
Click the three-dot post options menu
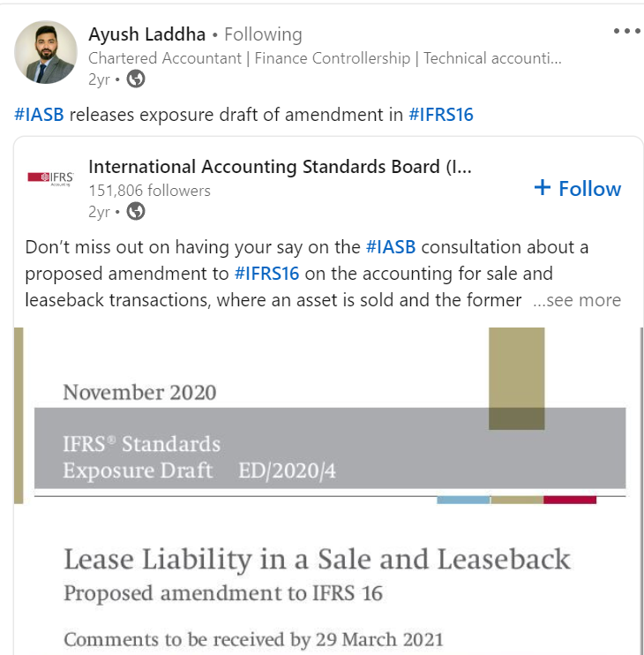(626, 31)
